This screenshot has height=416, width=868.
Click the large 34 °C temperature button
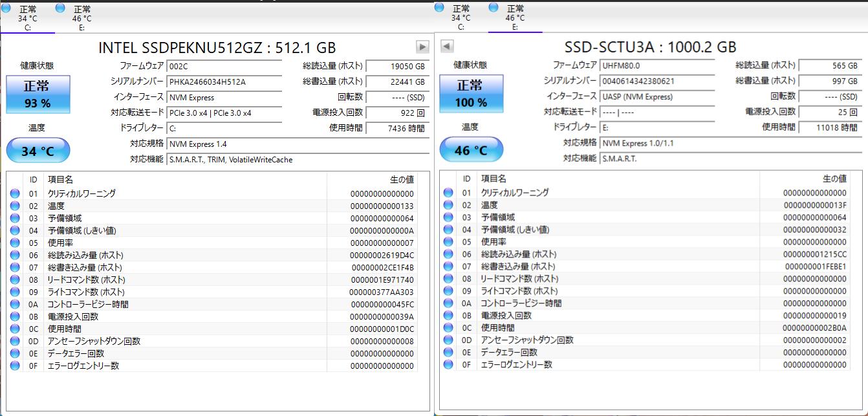pos(38,151)
